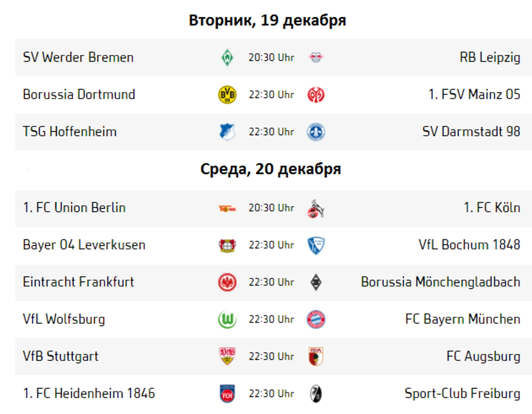Click the 1. FC Heidenheim 1846 name
Image resolution: width=532 pixels, height=414 pixels.
(x=89, y=394)
